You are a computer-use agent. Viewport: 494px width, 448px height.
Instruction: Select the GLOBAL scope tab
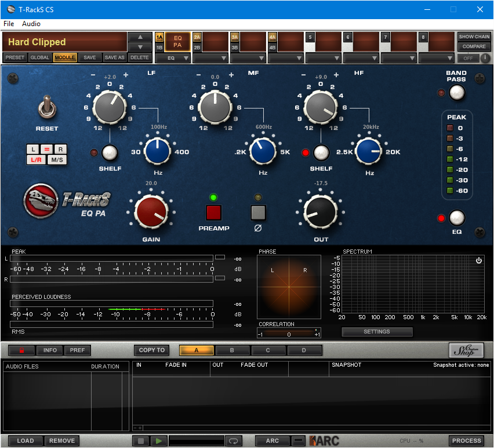click(40, 57)
